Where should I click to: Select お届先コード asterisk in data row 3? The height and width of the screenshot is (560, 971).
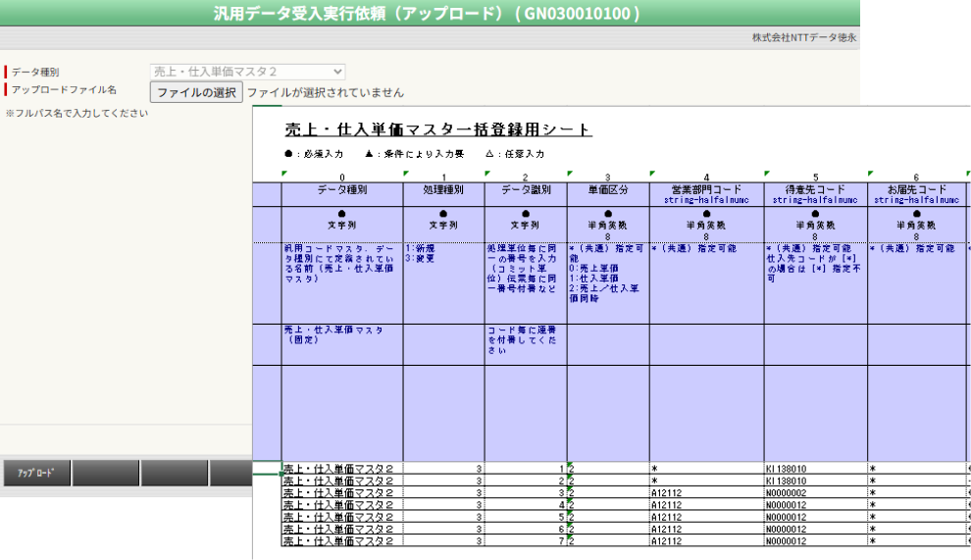(x=916, y=493)
